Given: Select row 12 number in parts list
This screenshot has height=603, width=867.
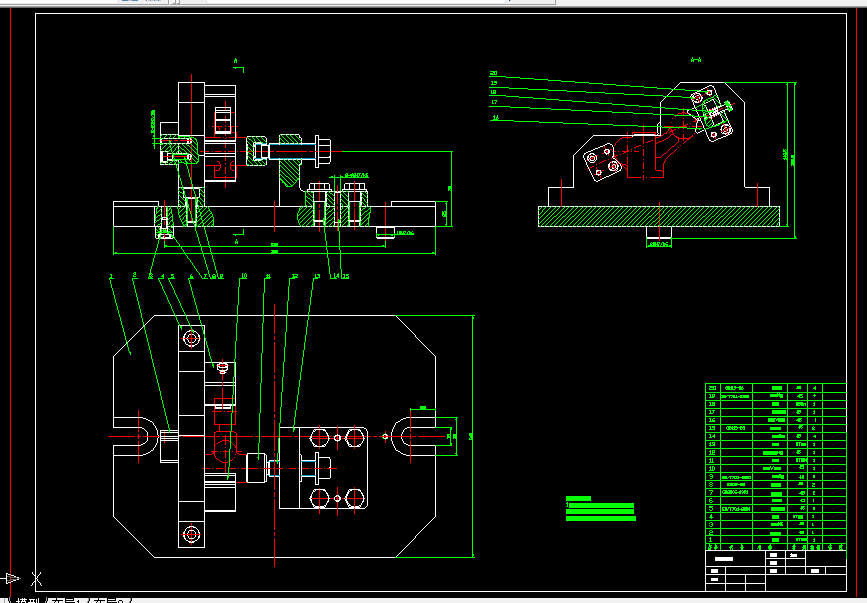Looking at the screenshot, I should pyautogui.click(x=711, y=452).
